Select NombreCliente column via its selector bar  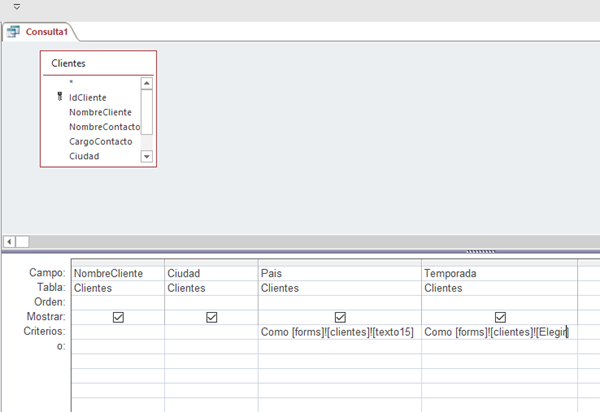coord(118,263)
